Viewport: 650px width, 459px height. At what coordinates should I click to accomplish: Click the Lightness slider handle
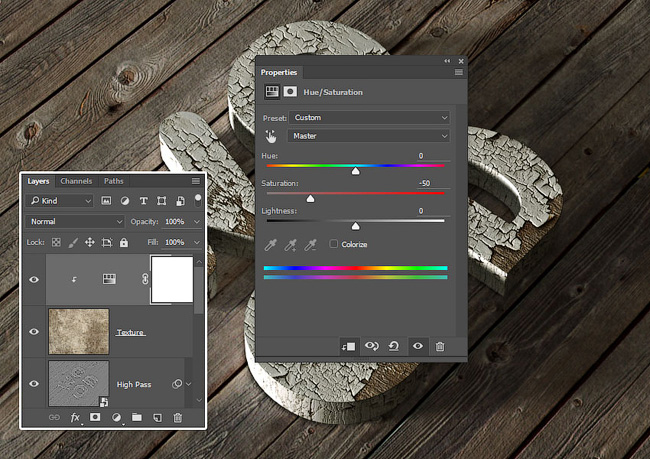point(356,226)
